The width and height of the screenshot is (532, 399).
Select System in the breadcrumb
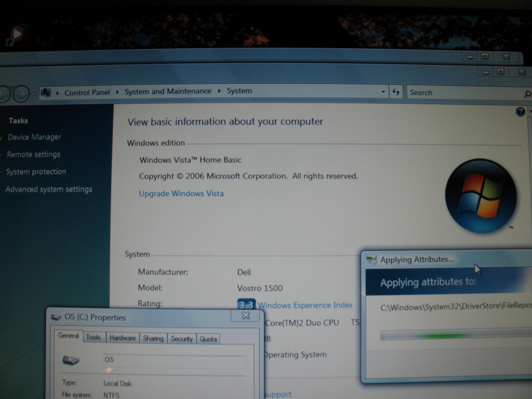click(x=239, y=91)
